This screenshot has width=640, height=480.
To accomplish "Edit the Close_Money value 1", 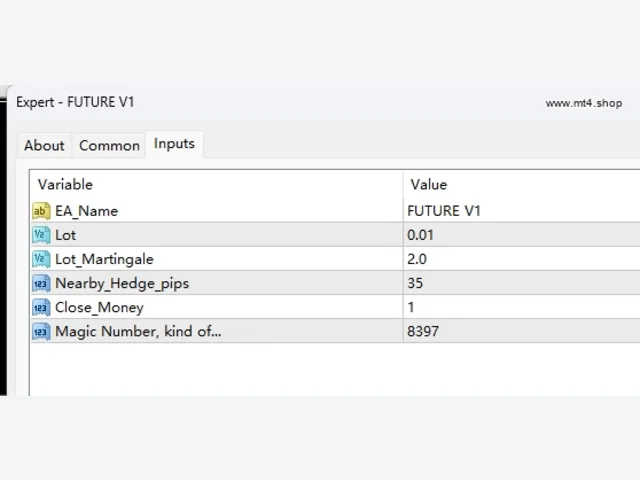I will click(x=522, y=307).
